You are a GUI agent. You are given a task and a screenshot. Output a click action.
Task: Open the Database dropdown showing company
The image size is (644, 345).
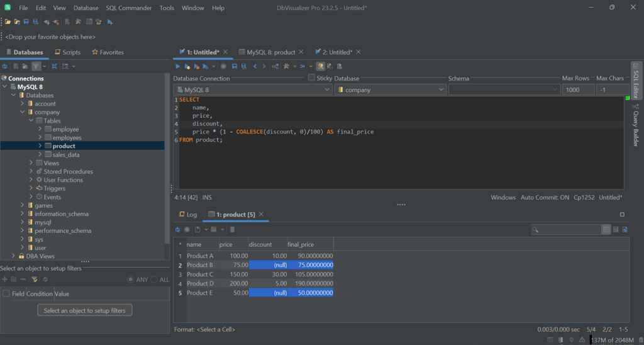click(390, 89)
